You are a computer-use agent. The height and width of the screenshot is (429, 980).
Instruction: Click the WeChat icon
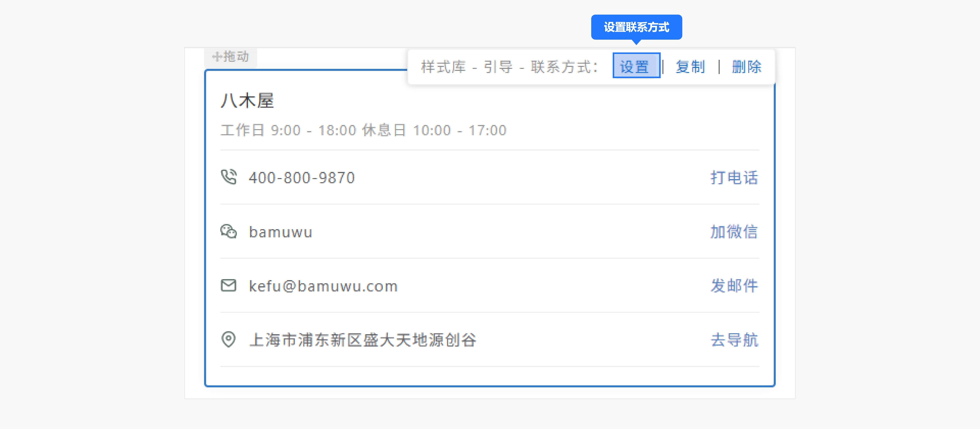[x=229, y=232]
